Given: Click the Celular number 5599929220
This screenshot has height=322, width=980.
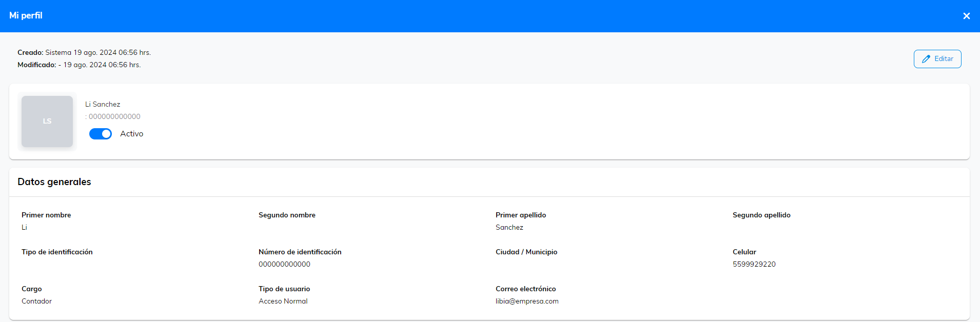Looking at the screenshot, I should point(754,265).
